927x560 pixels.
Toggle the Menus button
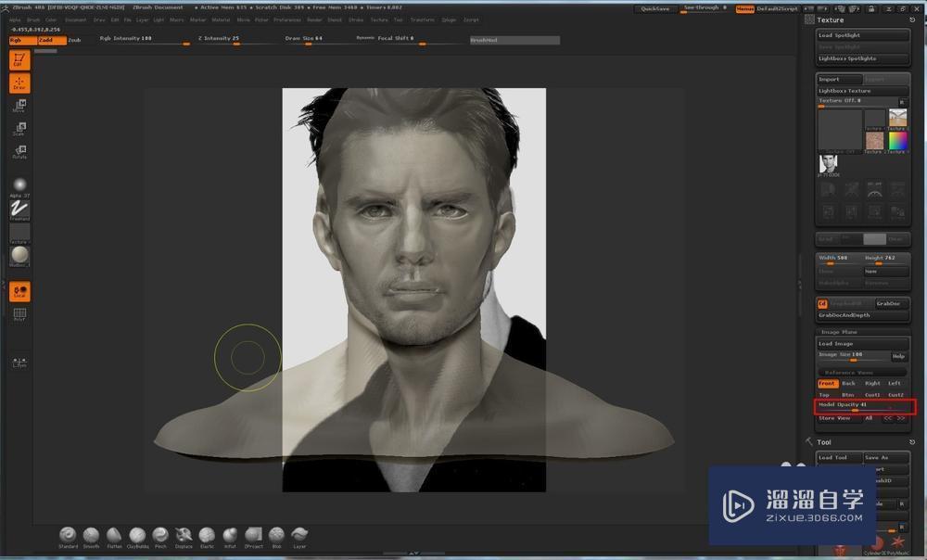(744, 9)
